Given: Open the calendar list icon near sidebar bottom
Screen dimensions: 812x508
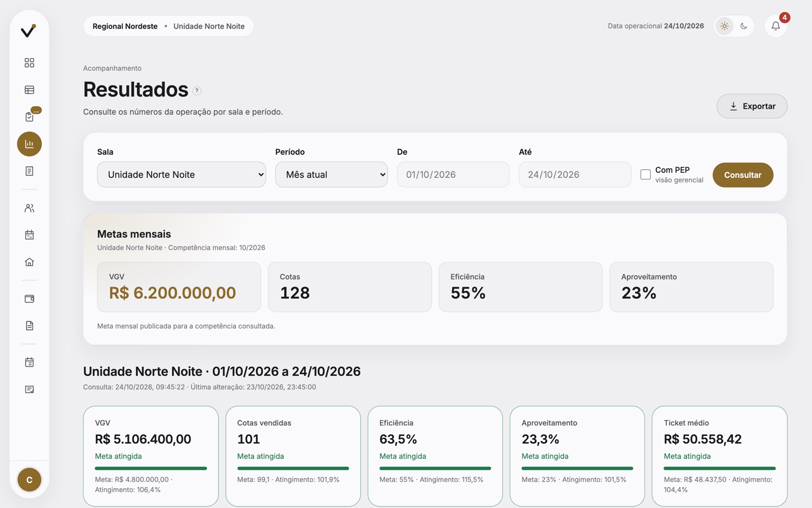Looking at the screenshot, I should pyautogui.click(x=29, y=362).
